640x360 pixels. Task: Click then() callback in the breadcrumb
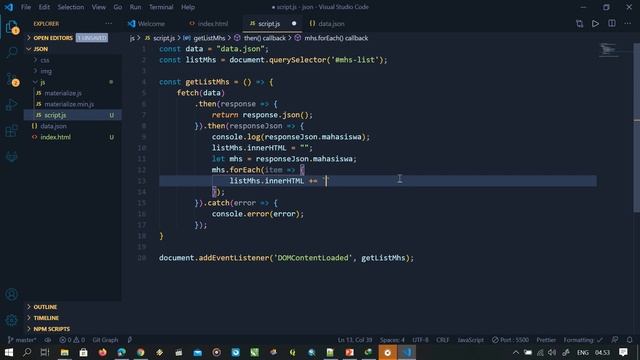coord(264,38)
